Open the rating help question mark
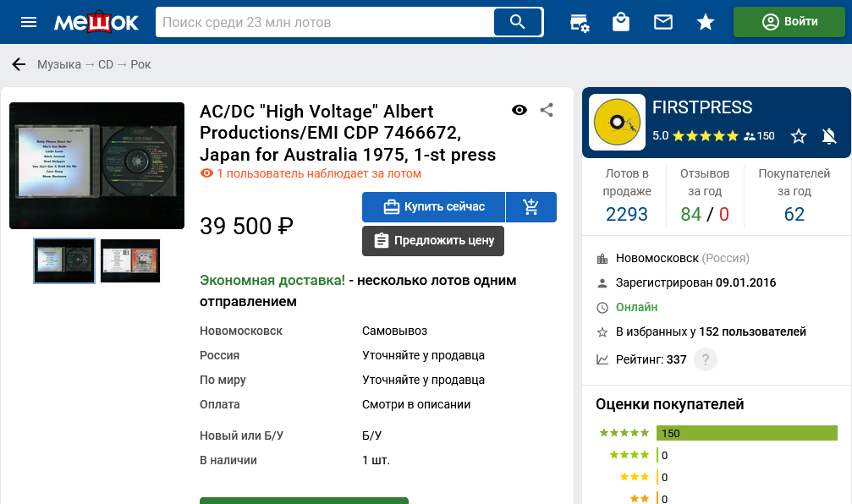This screenshot has width=852, height=504. pos(706,359)
